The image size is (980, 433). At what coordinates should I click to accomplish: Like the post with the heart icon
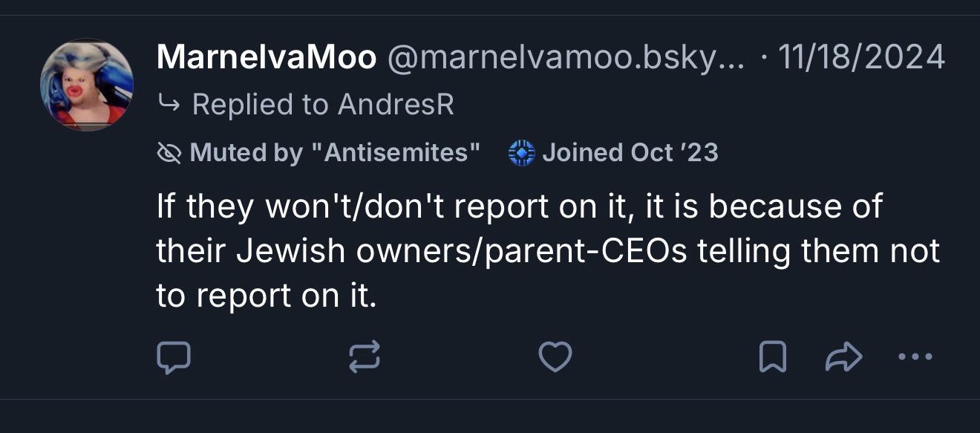[555, 357]
